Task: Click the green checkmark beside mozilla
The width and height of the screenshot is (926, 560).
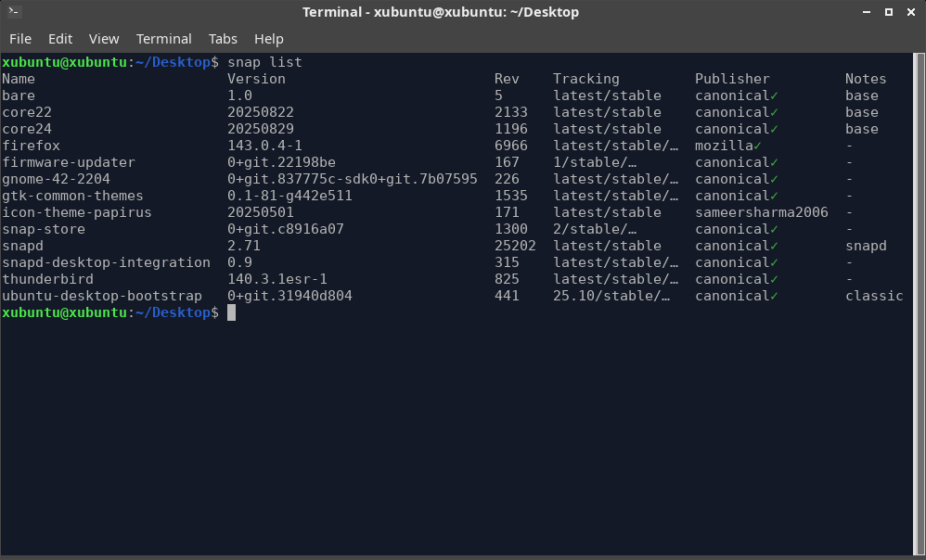Action: (758, 146)
